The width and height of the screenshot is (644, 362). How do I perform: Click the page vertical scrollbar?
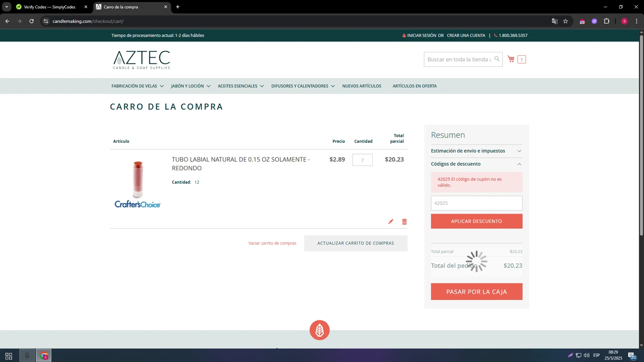pos(641,135)
